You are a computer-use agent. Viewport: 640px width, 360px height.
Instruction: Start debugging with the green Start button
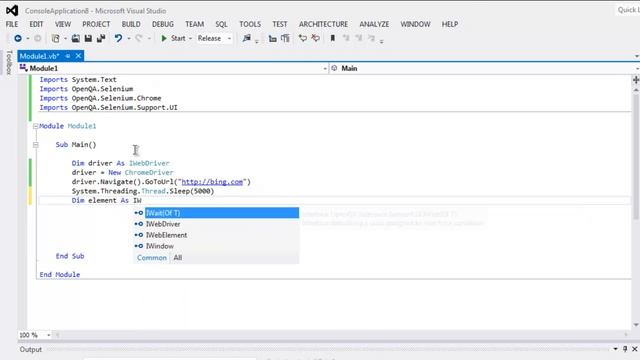click(x=173, y=38)
